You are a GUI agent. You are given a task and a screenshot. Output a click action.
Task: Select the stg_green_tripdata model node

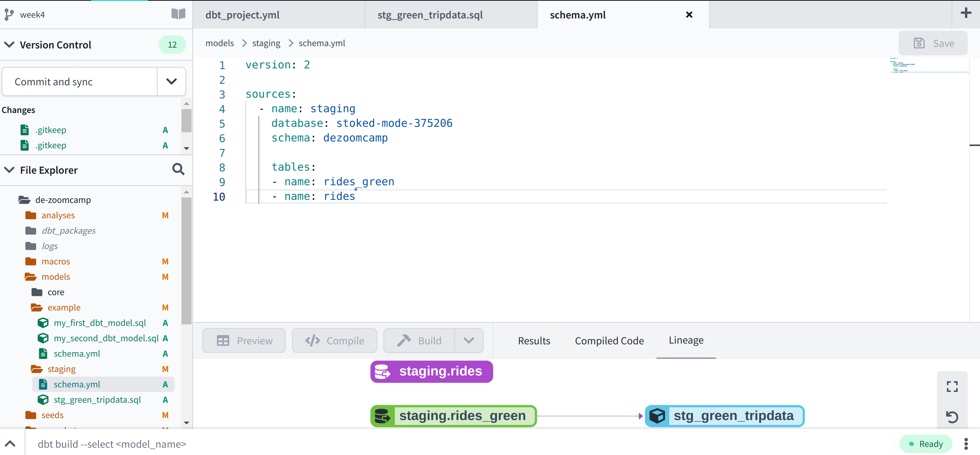click(725, 416)
